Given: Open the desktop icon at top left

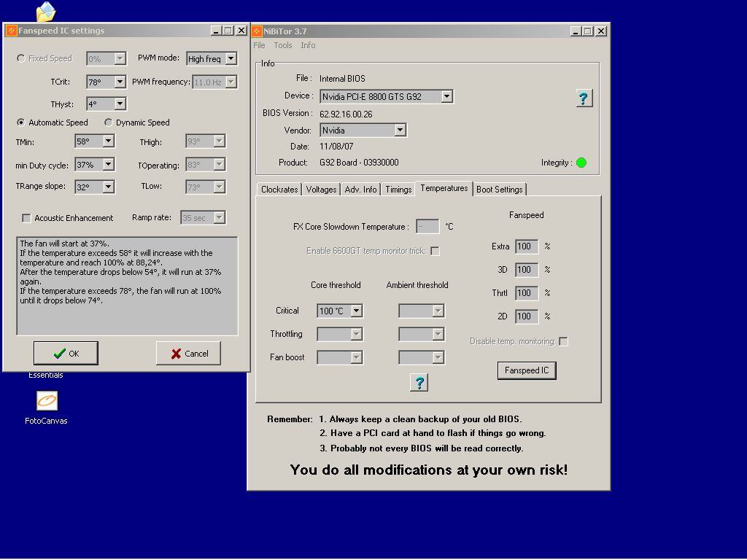Looking at the screenshot, I should coord(46,12).
